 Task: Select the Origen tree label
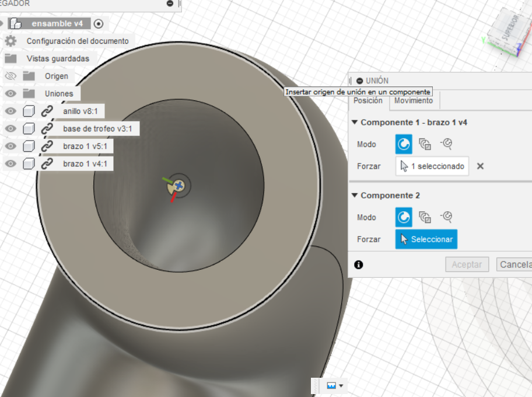tap(57, 76)
